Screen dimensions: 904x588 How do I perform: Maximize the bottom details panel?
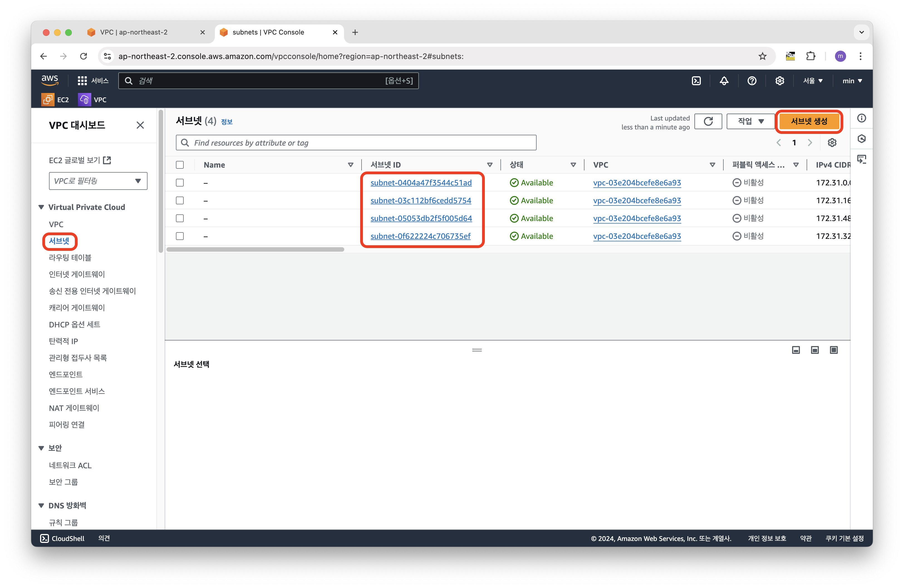[x=834, y=350]
